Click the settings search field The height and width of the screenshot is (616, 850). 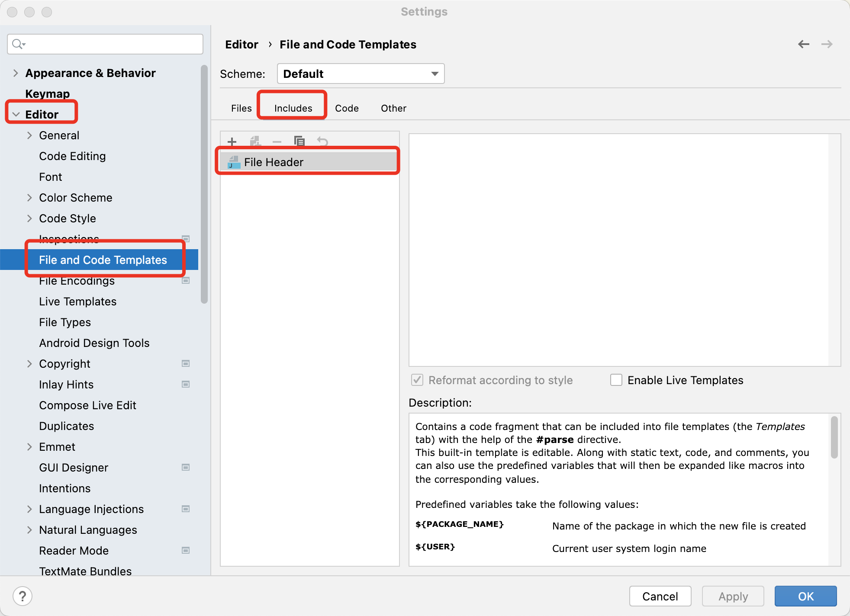coord(105,44)
